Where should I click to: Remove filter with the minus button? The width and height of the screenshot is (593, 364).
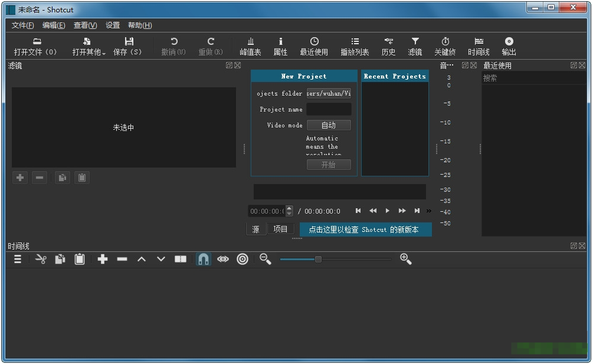(40, 177)
